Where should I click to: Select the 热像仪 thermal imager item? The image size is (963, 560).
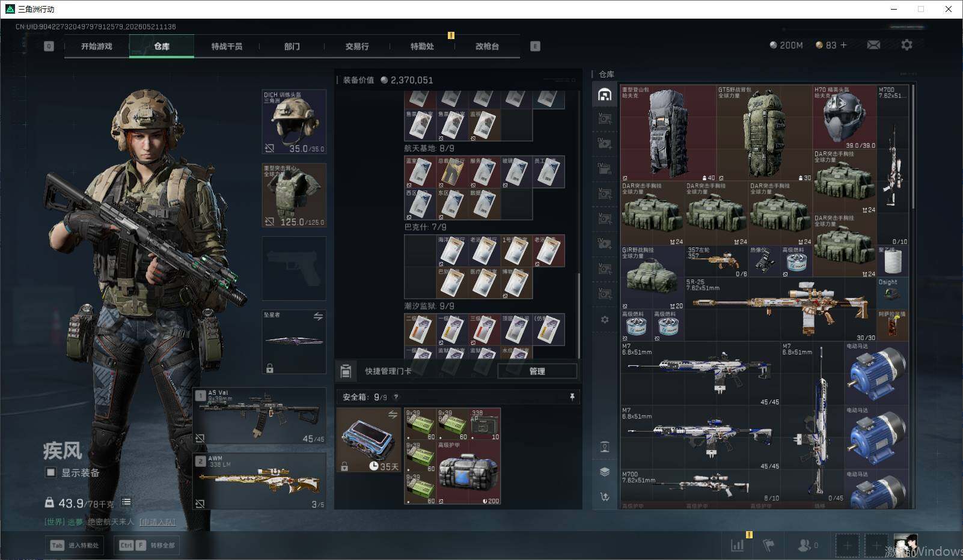(x=765, y=261)
